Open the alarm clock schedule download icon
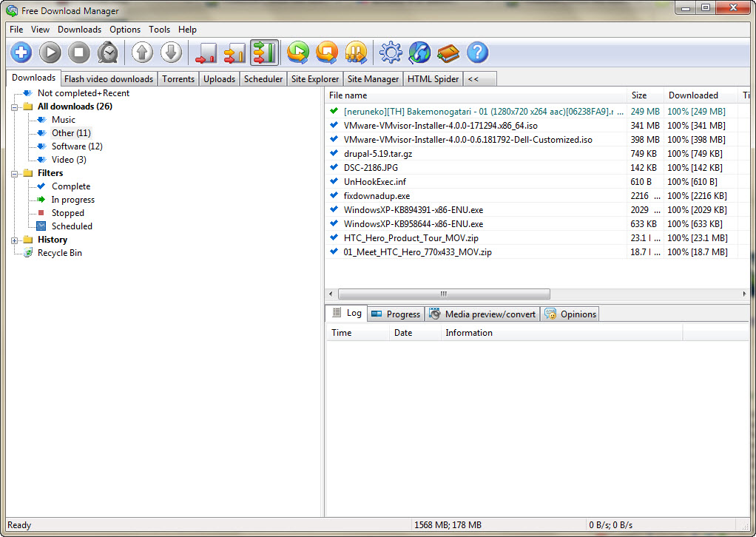 [108, 52]
